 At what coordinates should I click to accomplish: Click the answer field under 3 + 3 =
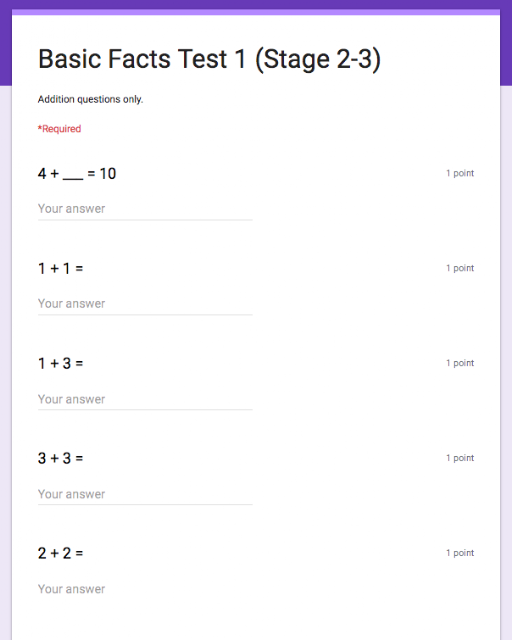point(145,494)
